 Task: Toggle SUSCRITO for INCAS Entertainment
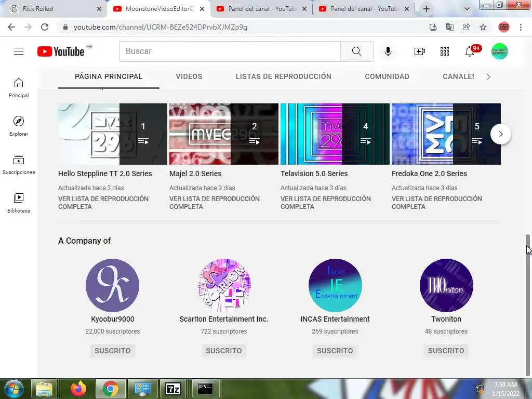335,351
